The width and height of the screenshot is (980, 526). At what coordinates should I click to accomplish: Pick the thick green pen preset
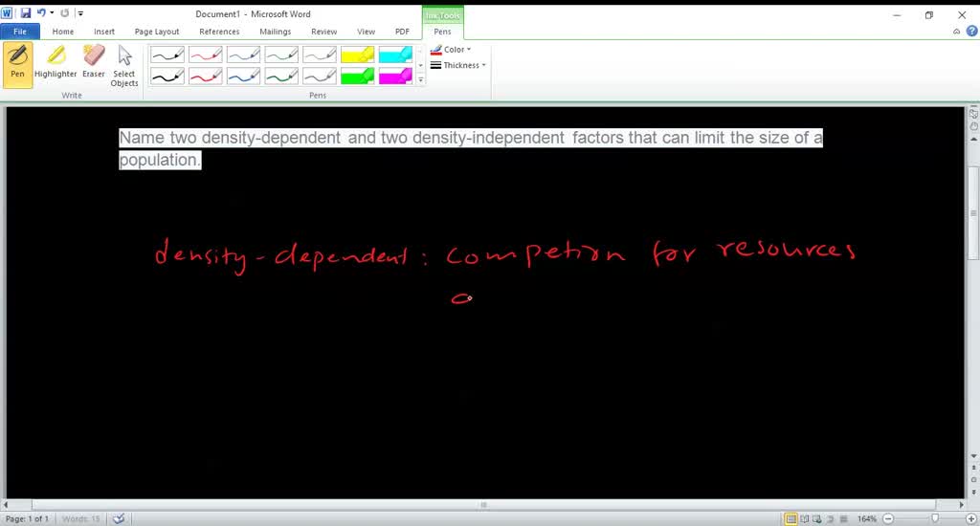click(x=282, y=77)
